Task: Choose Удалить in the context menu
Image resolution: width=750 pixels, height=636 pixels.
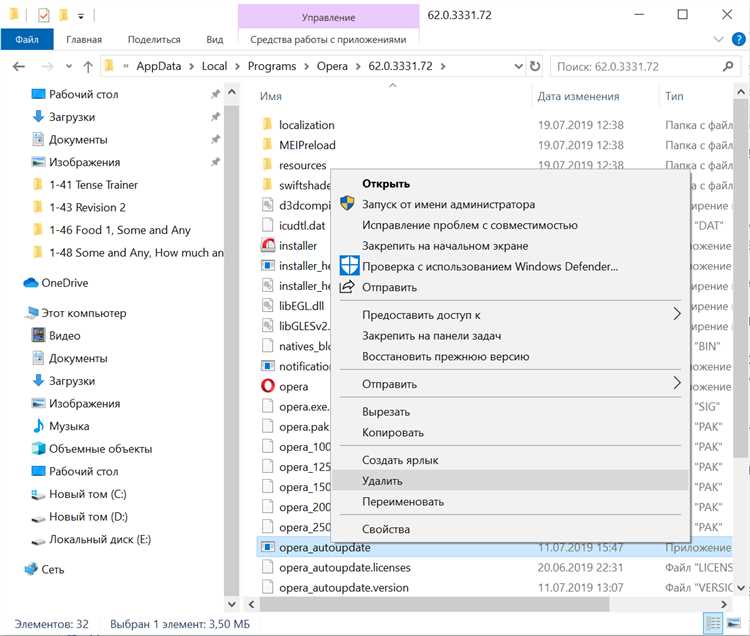Action: 382,481
